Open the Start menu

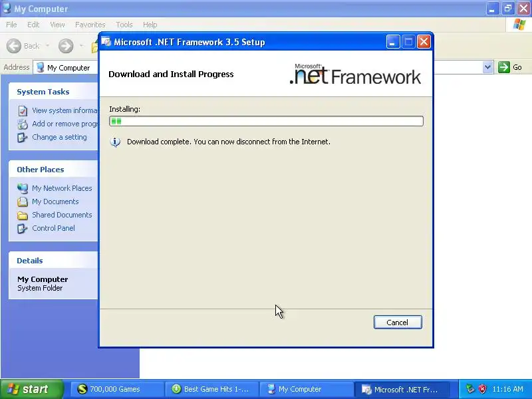click(31, 389)
